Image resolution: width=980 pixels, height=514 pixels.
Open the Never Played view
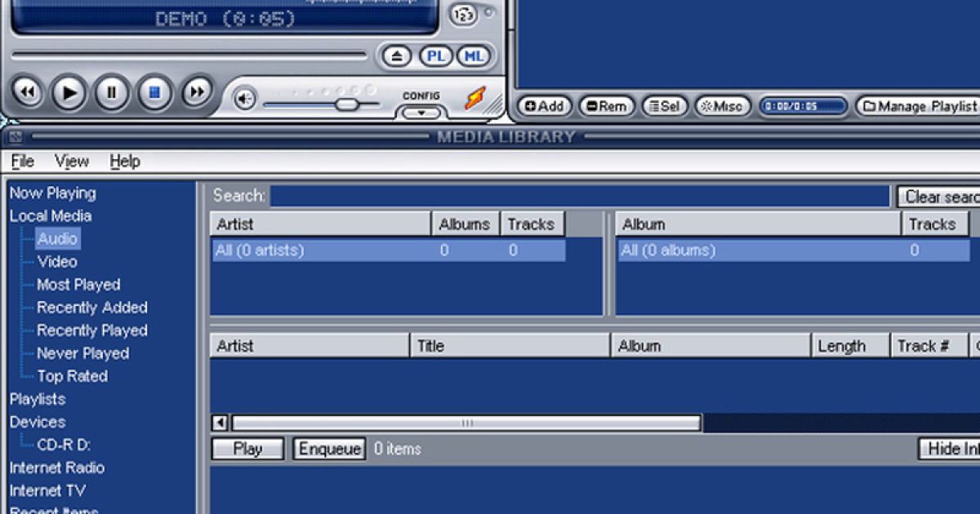(x=82, y=353)
